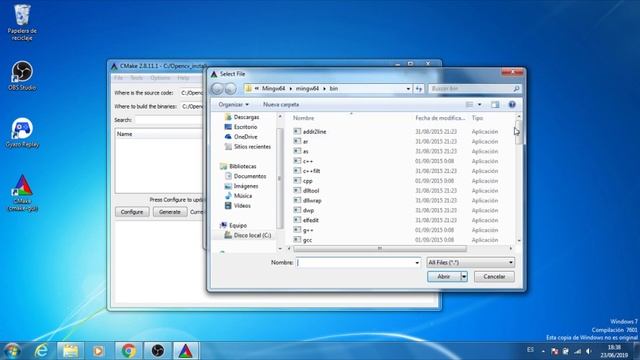Click the search magnifier in Buscar box
This screenshot has height=360, width=640.
coord(516,89)
